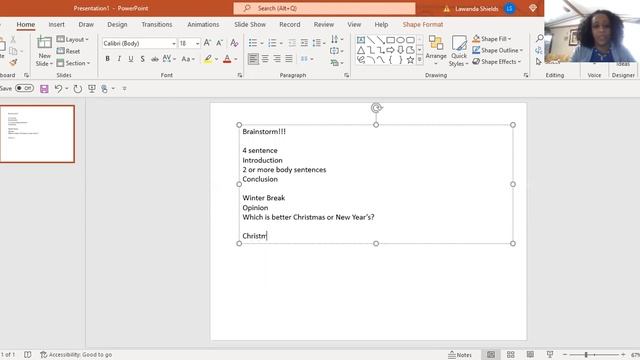Open the Layout dropdown

pos(73,39)
